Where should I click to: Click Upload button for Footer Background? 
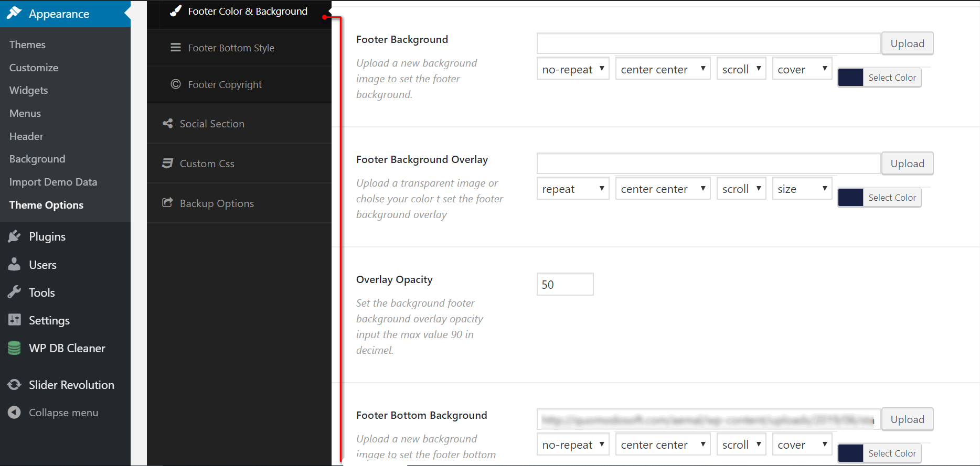point(907,44)
